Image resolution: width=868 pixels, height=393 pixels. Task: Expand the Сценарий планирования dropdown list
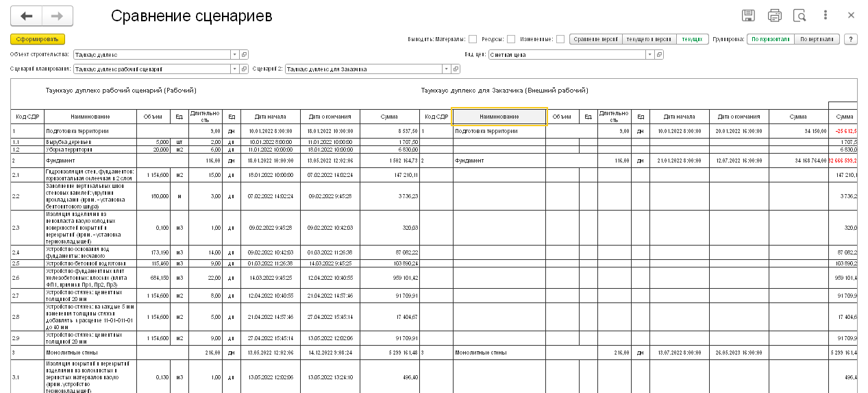click(235, 69)
